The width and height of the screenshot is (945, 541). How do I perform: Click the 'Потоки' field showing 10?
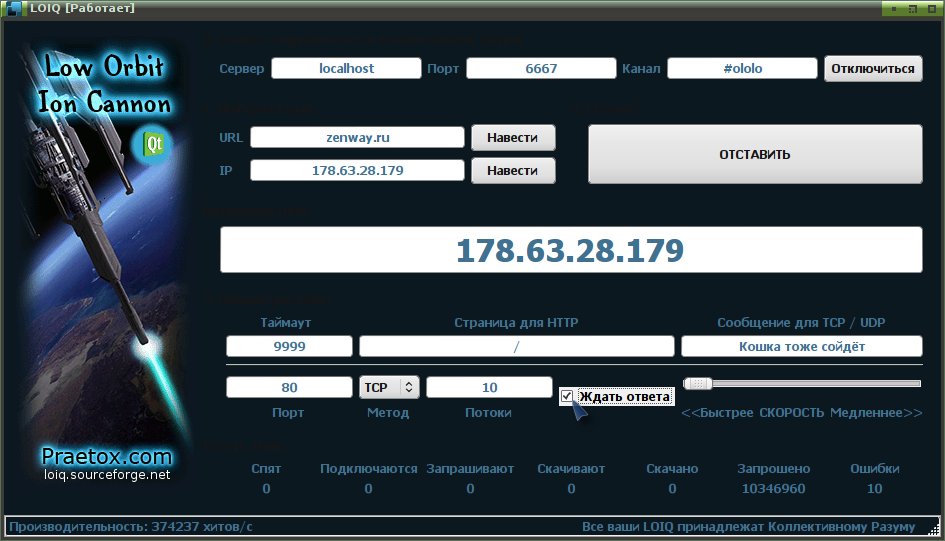489,387
